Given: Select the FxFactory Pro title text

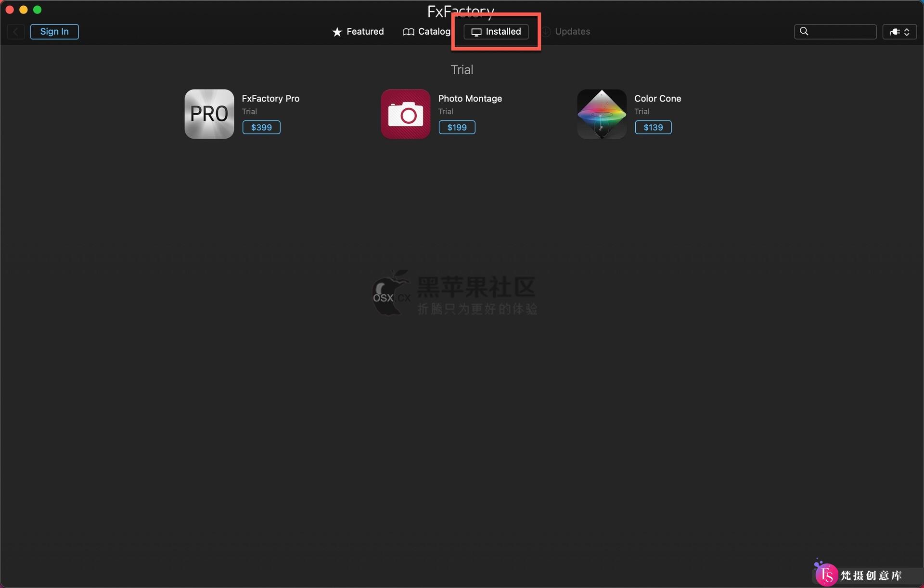Looking at the screenshot, I should click(270, 99).
